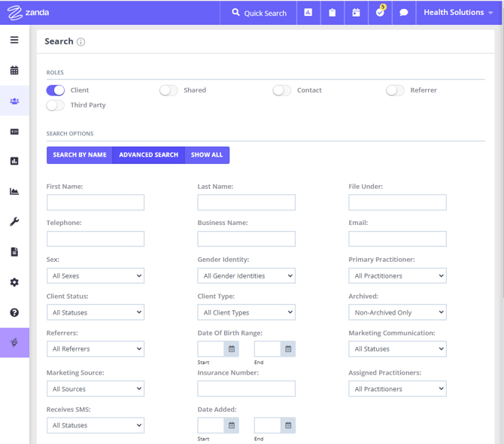This screenshot has width=504, height=444.
Task: Switch to Search By Name tab
Action: coord(80,155)
